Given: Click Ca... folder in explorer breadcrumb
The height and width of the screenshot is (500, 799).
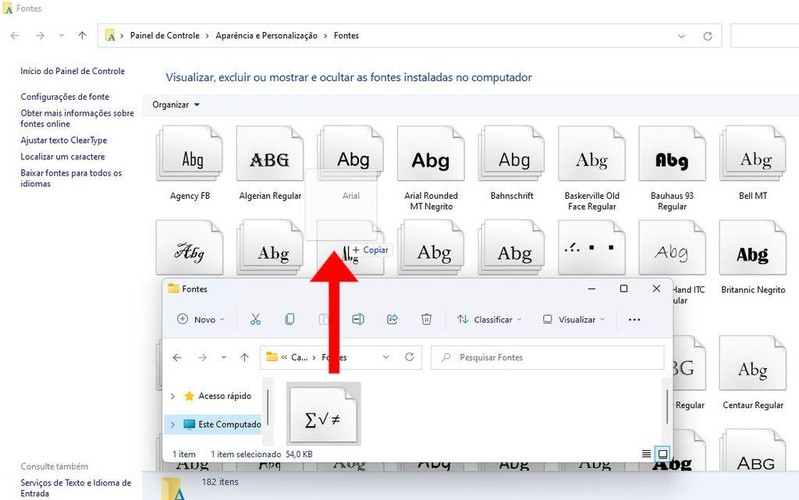Looking at the screenshot, I should 299,357.
